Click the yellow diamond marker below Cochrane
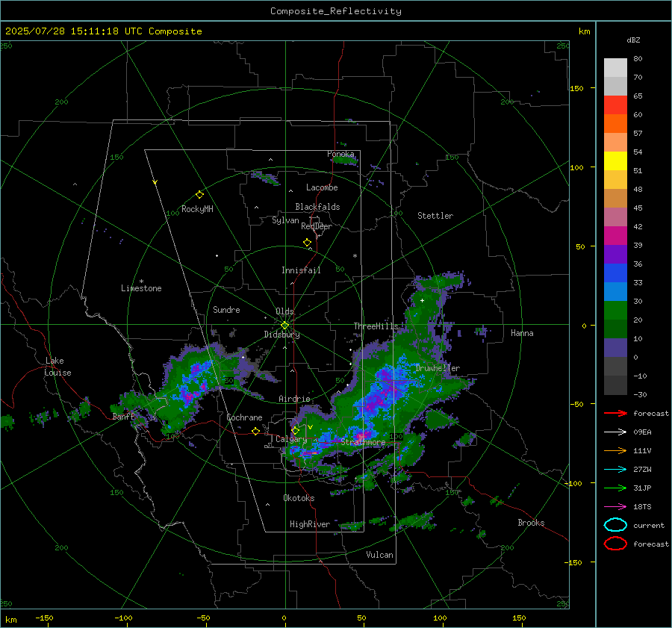This screenshot has height=628, width=672. pos(255,431)
